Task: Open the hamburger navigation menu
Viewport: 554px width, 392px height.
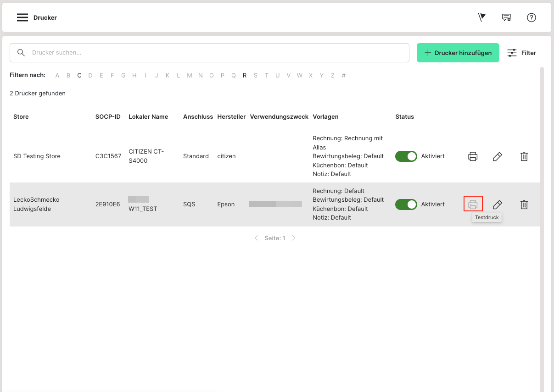Action: coord(22,17)
